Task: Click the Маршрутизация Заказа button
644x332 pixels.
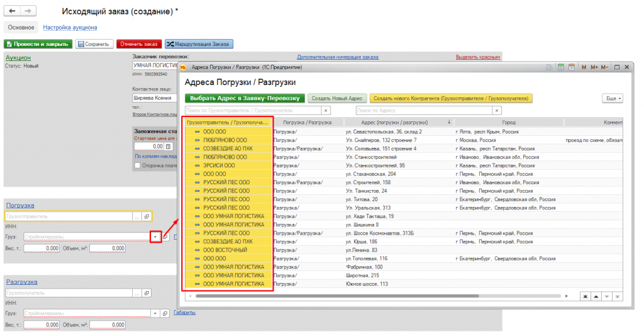Action: pyautogui.click(x=199, y=44)
